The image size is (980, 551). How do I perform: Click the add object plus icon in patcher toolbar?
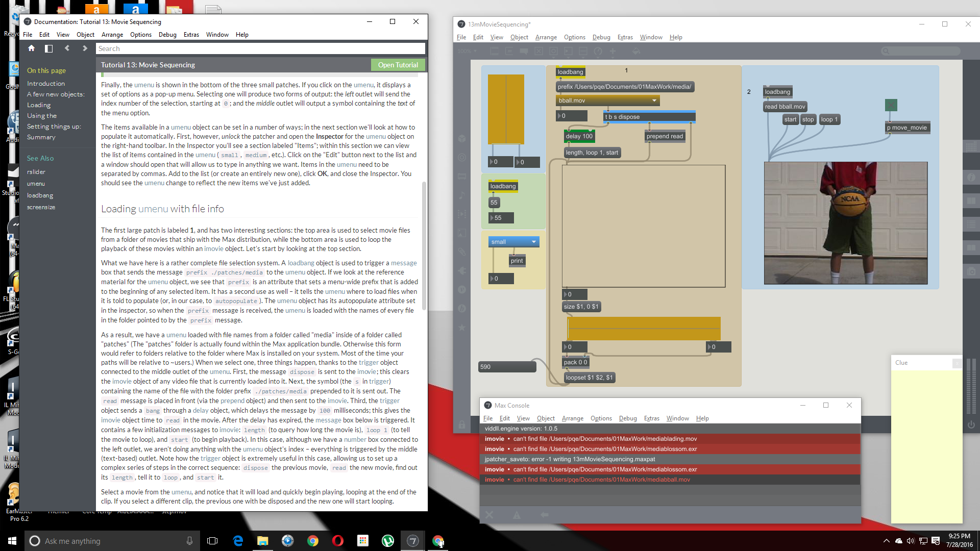[613, 51]
